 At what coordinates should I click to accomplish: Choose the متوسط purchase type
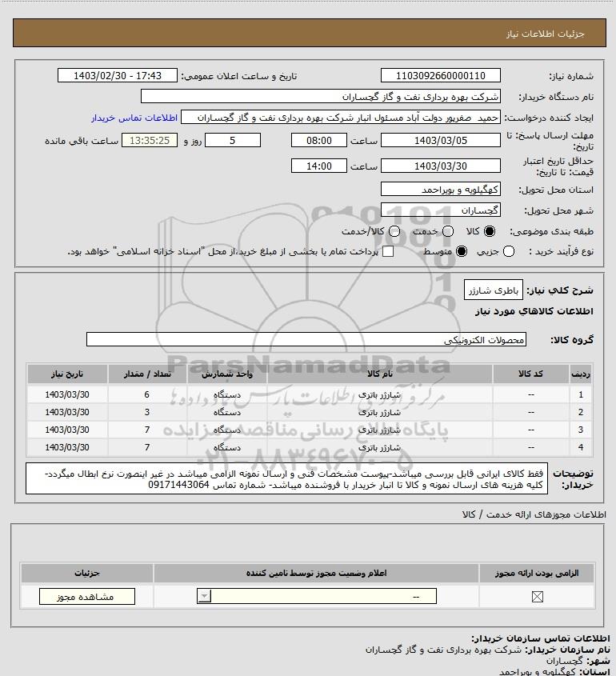click(462, 251)
